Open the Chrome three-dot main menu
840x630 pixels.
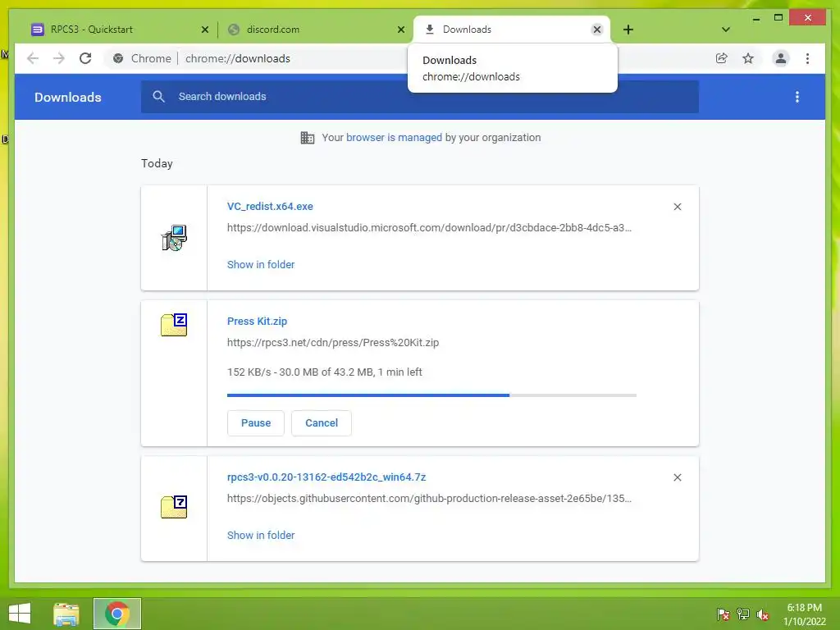807,58
